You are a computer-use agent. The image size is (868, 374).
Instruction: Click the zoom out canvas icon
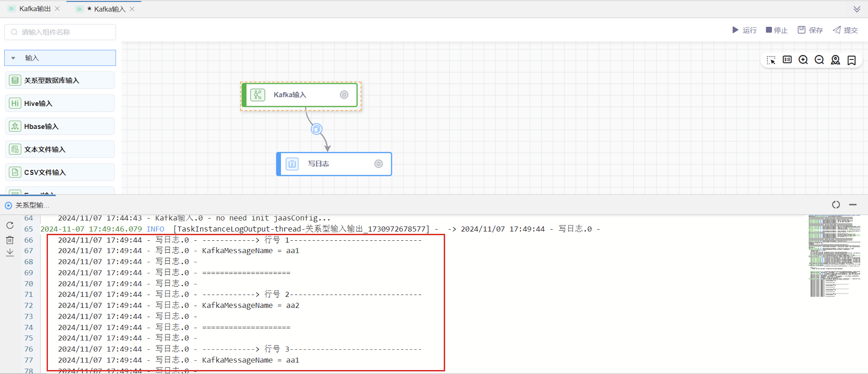click(819, 60)
